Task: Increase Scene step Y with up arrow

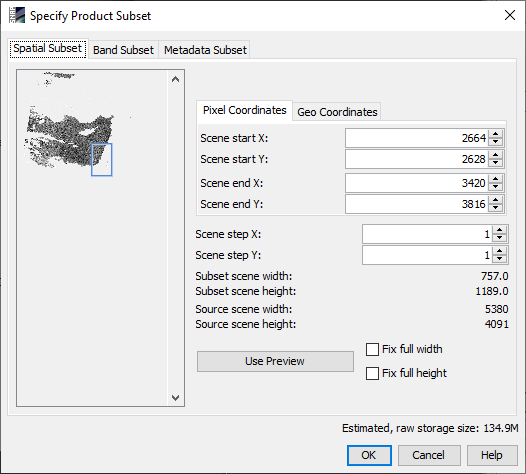Action: pyautogui.click(x=500, y=251)
